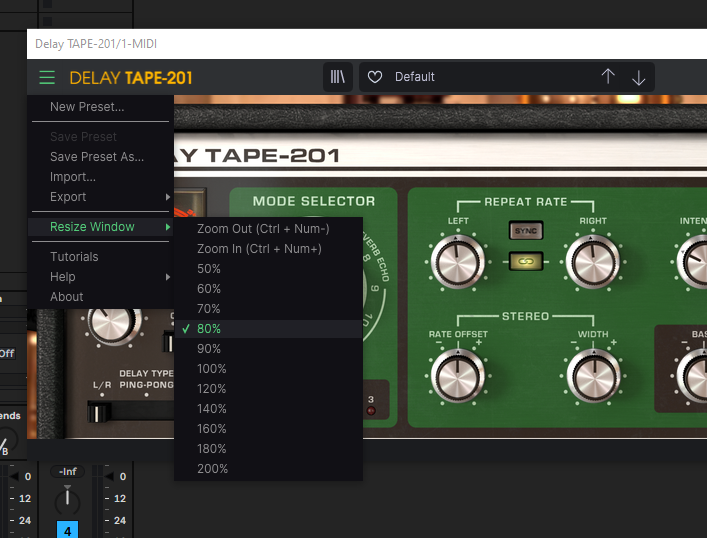Load previous preset with up arrow
The height and width of the screenshot is (538, 707).
608,78
